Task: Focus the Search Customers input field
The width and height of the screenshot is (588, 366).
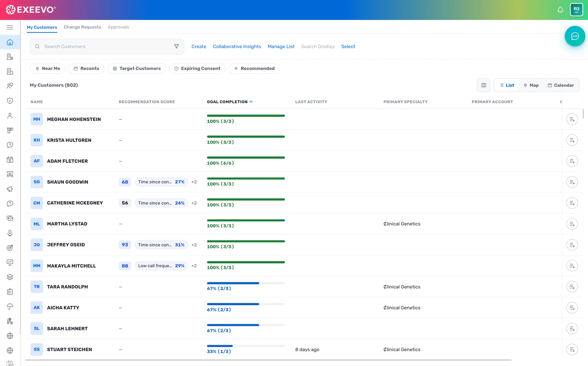Action: (x=107, y=47)
